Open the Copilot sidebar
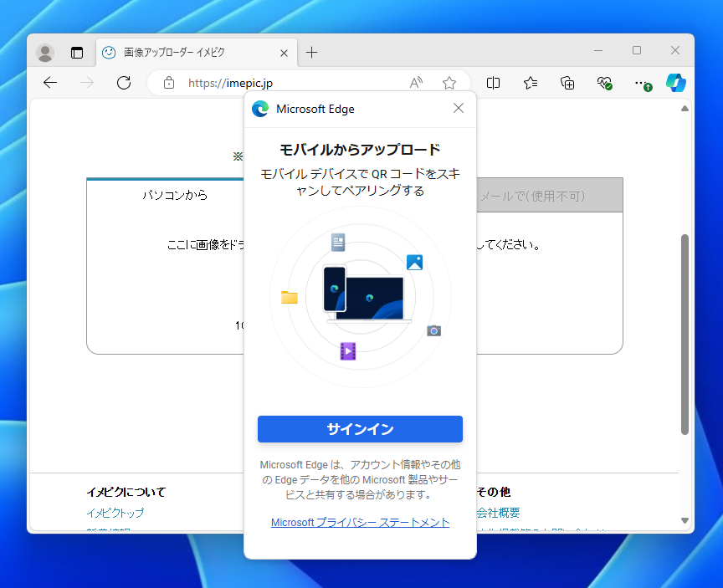 pos(676,83)
